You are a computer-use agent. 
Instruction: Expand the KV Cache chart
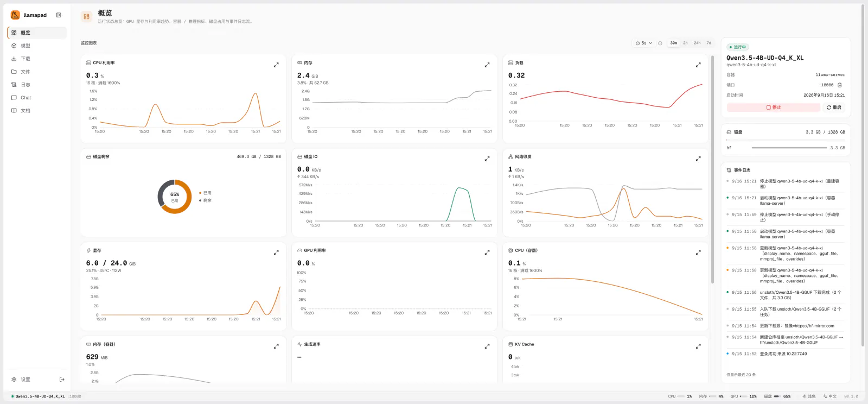[x=698, y=346]
